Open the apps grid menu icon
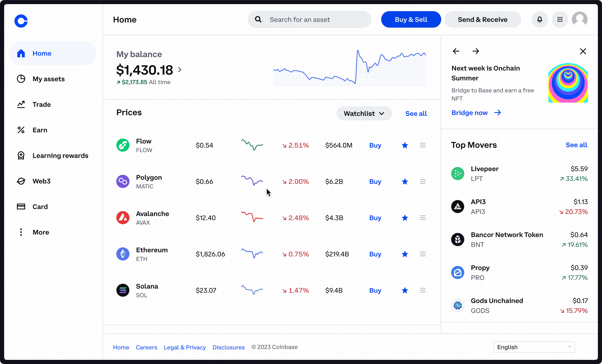Image resolution: width=602 pixels, height=364 pixels. 560,20
